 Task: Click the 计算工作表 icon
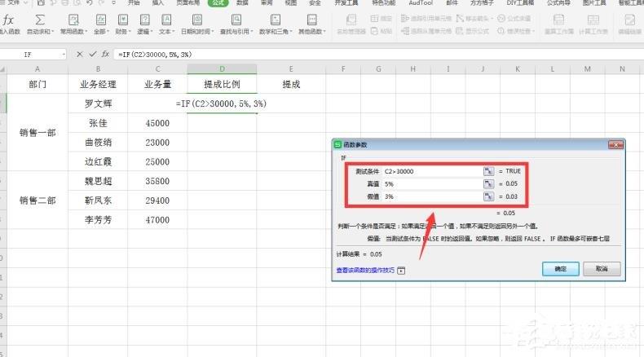point(593,20)
